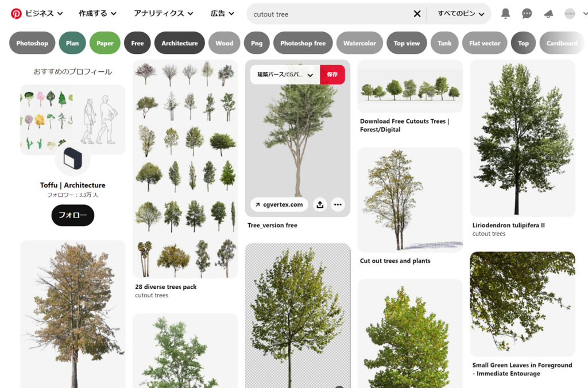This screenshot has width=588, height=388.
Task: Open the Cut out trees and plants image
Action: click(410, 200)
